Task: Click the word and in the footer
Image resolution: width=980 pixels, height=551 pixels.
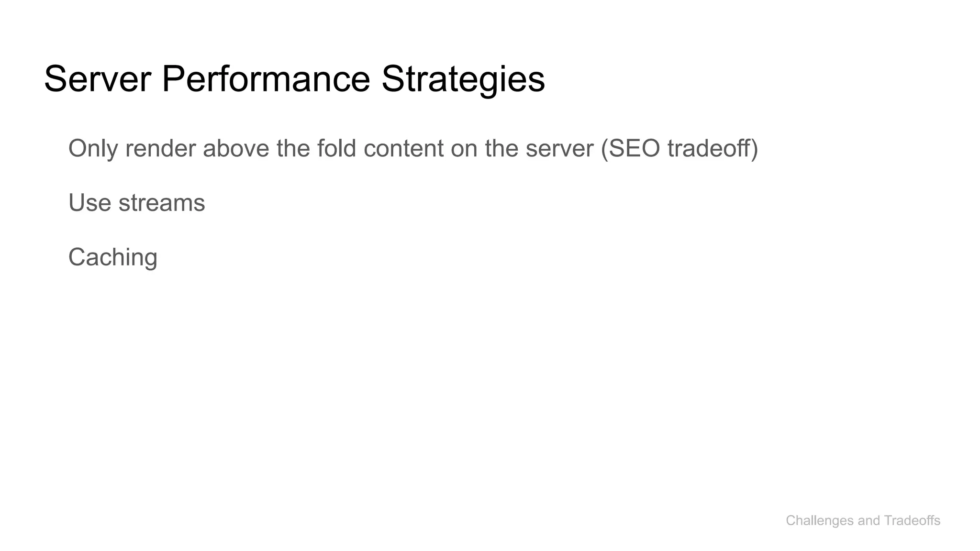Action: [869, 520]
